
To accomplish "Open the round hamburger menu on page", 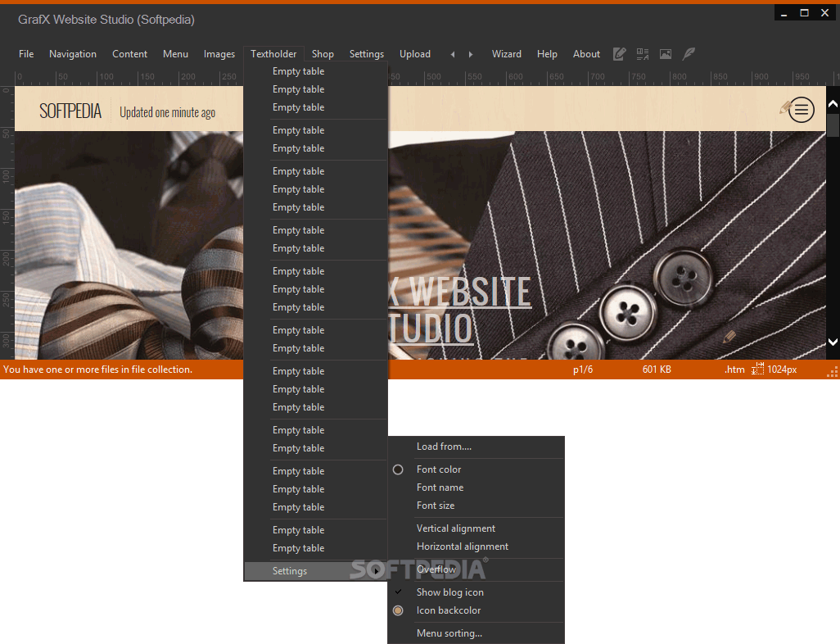I will click(802, 110).
